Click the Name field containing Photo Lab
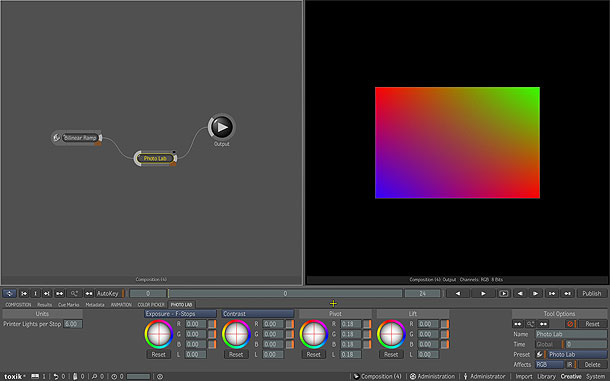 coord(571,334)
